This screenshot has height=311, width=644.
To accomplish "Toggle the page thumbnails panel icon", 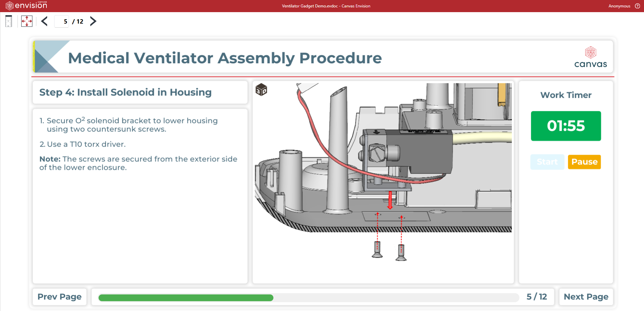I will tap(9, 21).
